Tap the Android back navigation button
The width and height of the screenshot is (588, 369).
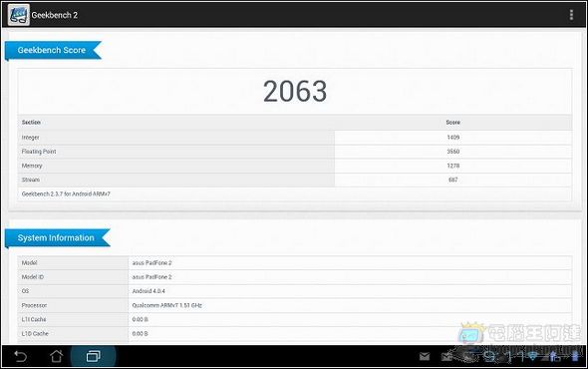(20, 356)
